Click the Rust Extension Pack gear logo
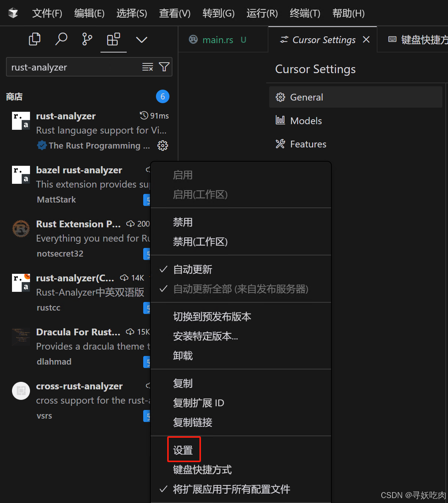The width and height of the screenshot is (448, 503). [21, 229]
